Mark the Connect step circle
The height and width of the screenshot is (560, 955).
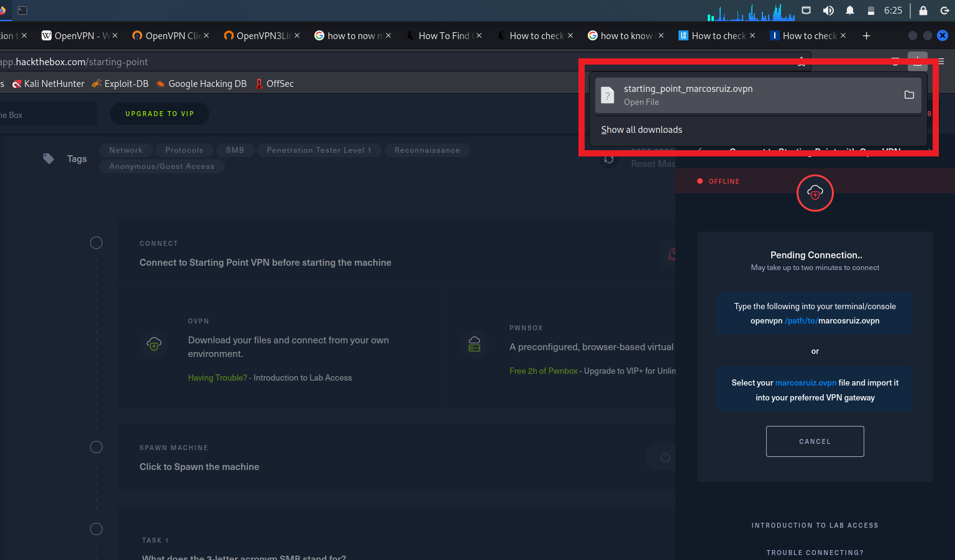[x=96, y=243]
